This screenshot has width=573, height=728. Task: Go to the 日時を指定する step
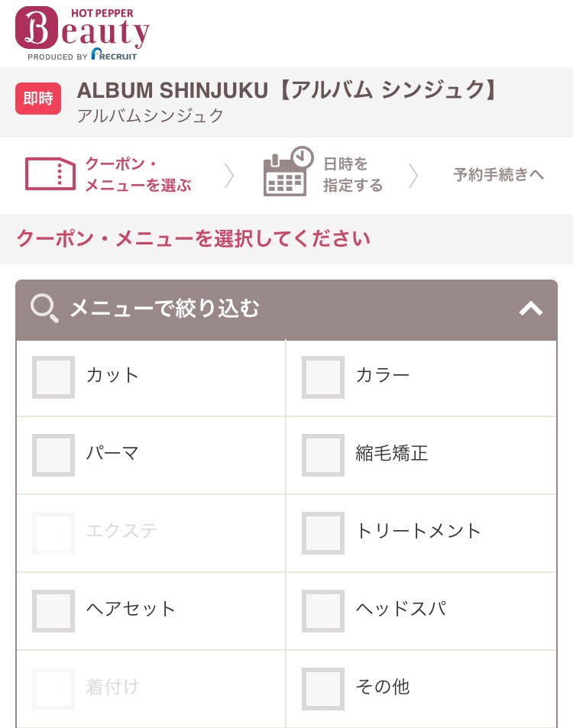[352, 175]
